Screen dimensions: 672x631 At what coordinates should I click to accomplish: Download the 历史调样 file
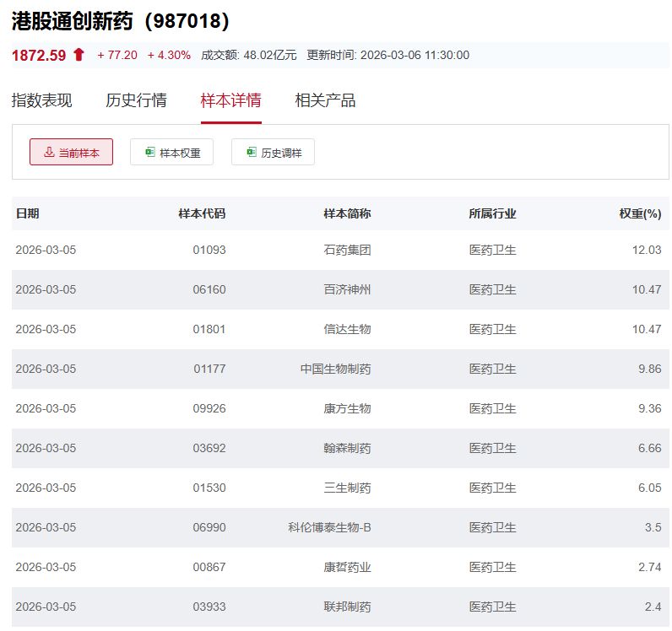[273, 153]
